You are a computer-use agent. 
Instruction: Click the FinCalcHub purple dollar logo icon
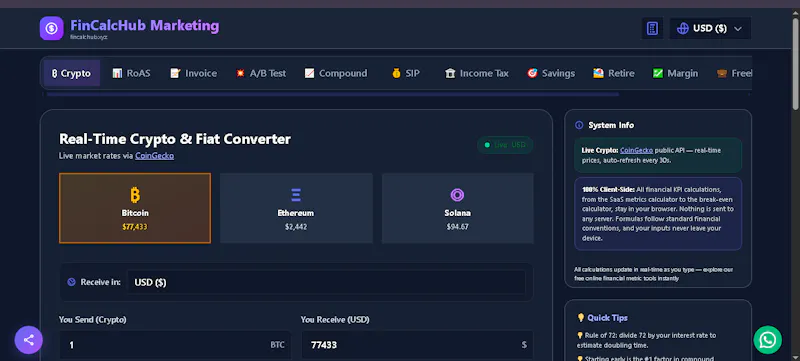point(52,28)
